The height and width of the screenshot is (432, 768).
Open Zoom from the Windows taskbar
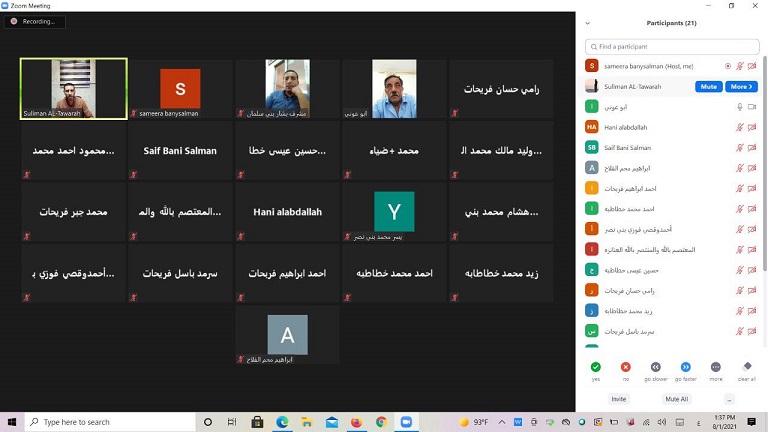click(406, 422)
